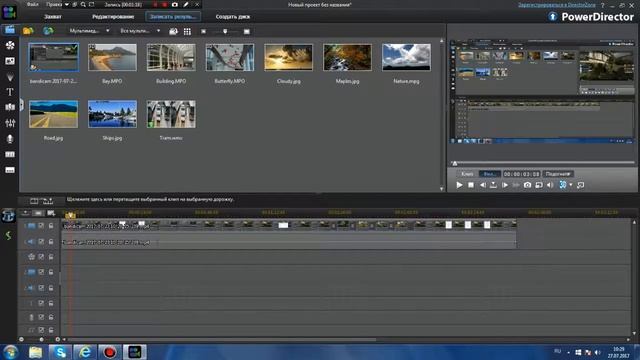The height and width of the screenshot is (360, 640).
Task: Open the PiP Objects Room in sidebar
Action: coord(10,61)
